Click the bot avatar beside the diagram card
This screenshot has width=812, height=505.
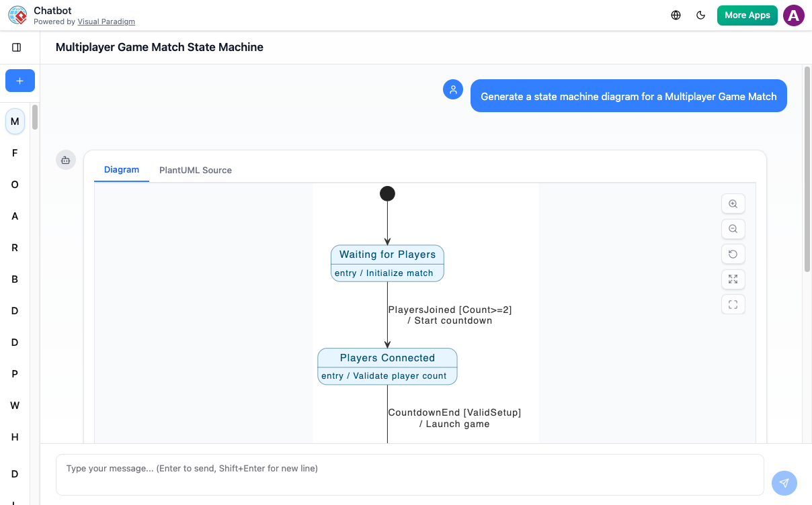coord(65,160)
